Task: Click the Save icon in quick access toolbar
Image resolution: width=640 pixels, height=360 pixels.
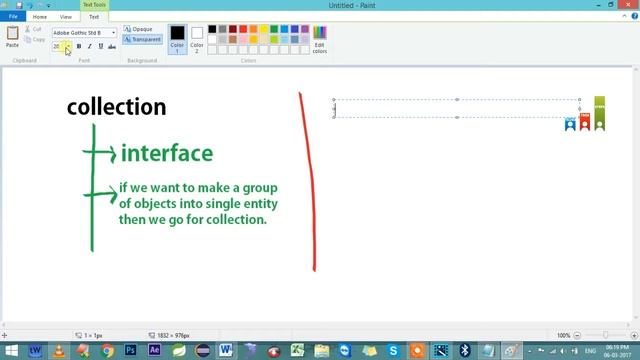Action: pyautogui.click(x=19, y=5)
